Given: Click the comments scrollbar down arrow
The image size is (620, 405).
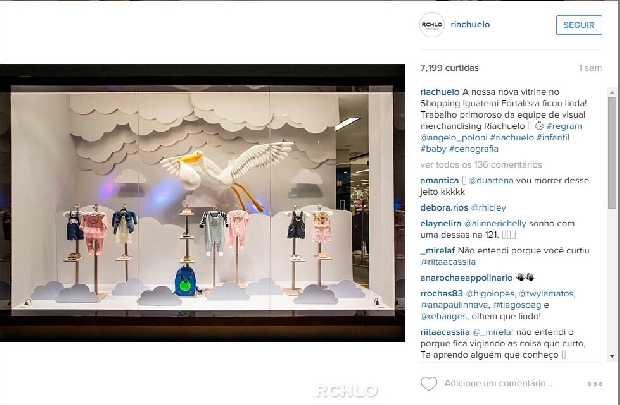Looking at the screenshot, I should [x=612, y=356].
